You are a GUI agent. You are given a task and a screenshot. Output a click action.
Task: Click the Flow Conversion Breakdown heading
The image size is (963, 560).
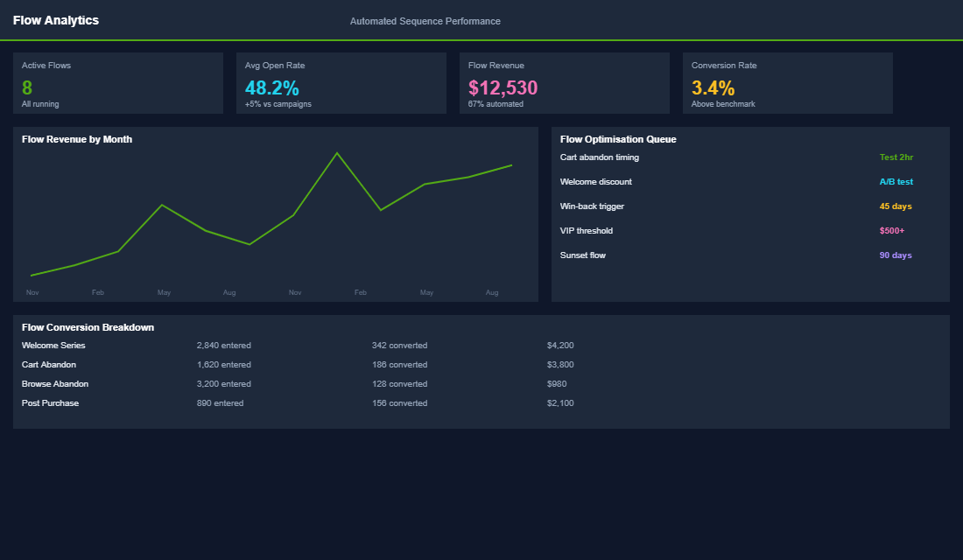coord(88,326)
